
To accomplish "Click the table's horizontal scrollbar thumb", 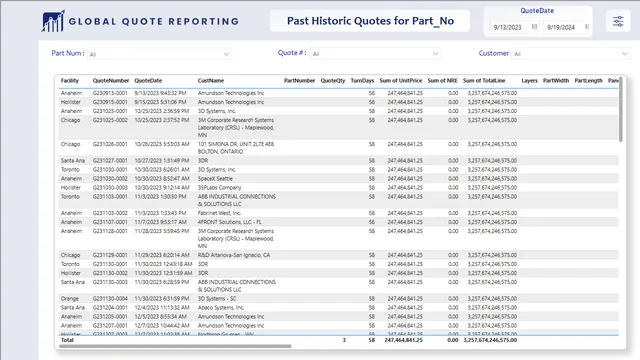I will pyautogui.click(x=175, y=346).
